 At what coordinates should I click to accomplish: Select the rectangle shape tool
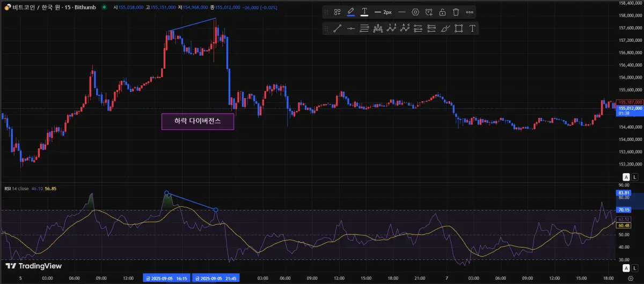(x=459, y=28)
